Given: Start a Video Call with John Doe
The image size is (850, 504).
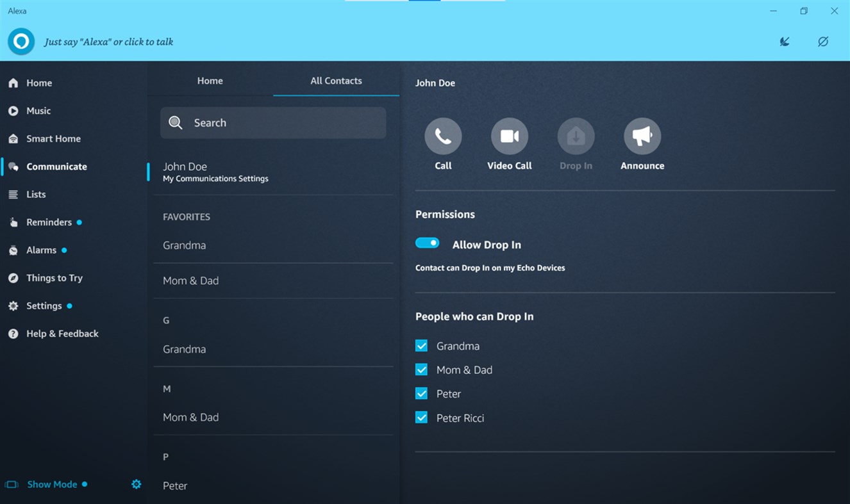Looking at the screenshot, I should [x=510, y=136].
